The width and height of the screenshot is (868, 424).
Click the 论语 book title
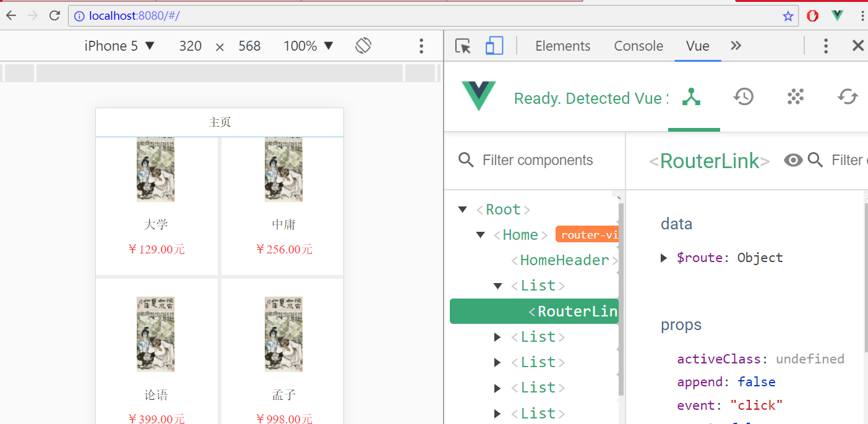[156, 395]
